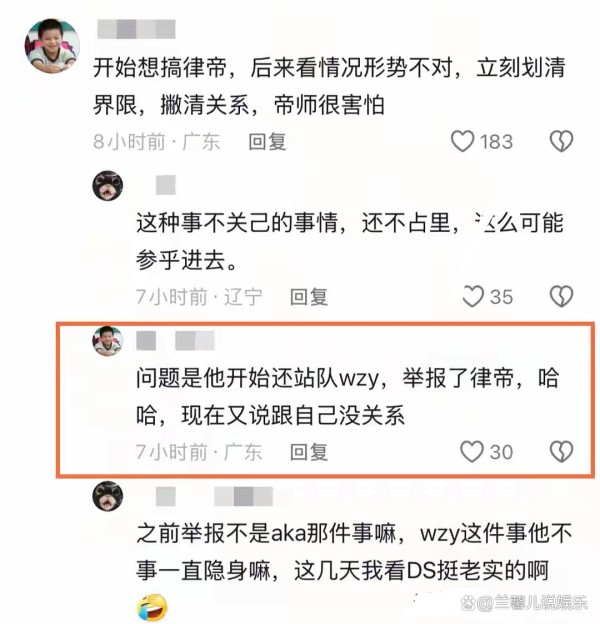Dislike the top comment from 广东
Screen dimensions: 600x624
click(x=561, y=141)
